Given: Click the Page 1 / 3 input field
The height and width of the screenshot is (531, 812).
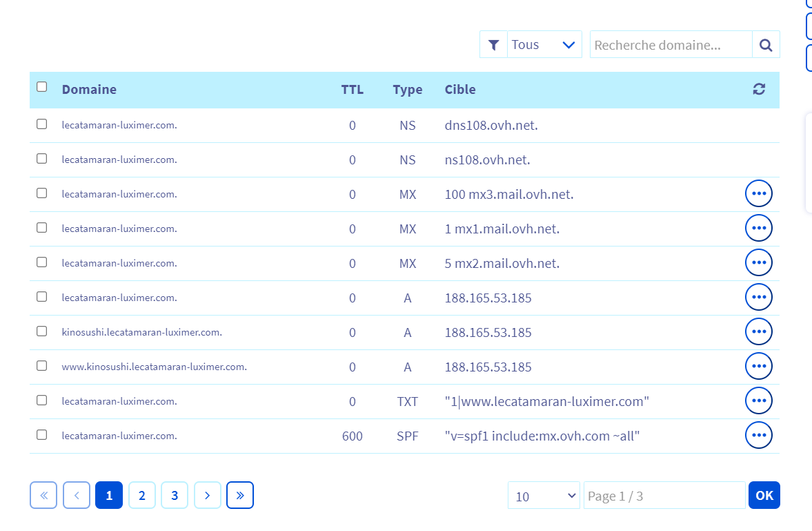Looking at the screenshot, I should point(664,496).
